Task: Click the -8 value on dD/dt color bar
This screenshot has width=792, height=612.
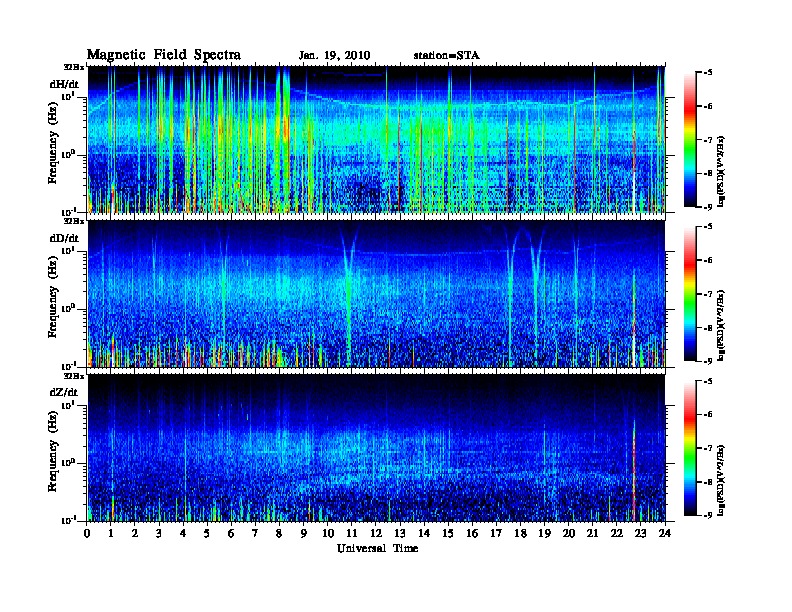Action: (708, 328)
